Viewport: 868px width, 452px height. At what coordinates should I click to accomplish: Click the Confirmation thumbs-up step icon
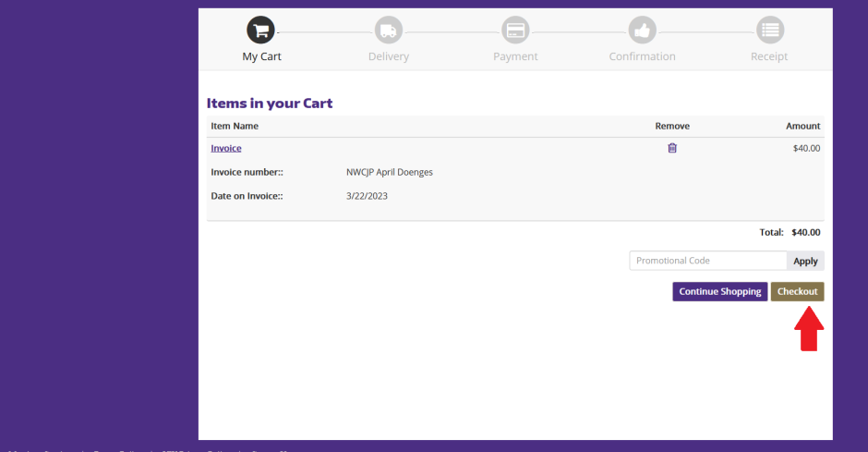pyautogui.click(x=642, y=30)
